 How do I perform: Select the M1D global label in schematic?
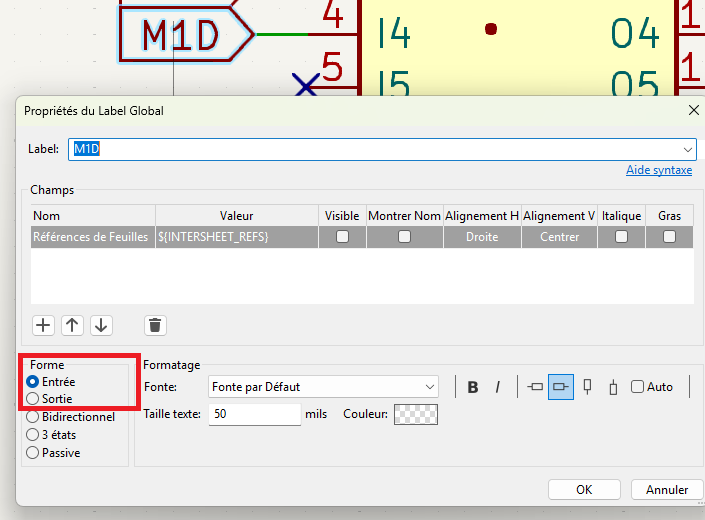[186, 35]
